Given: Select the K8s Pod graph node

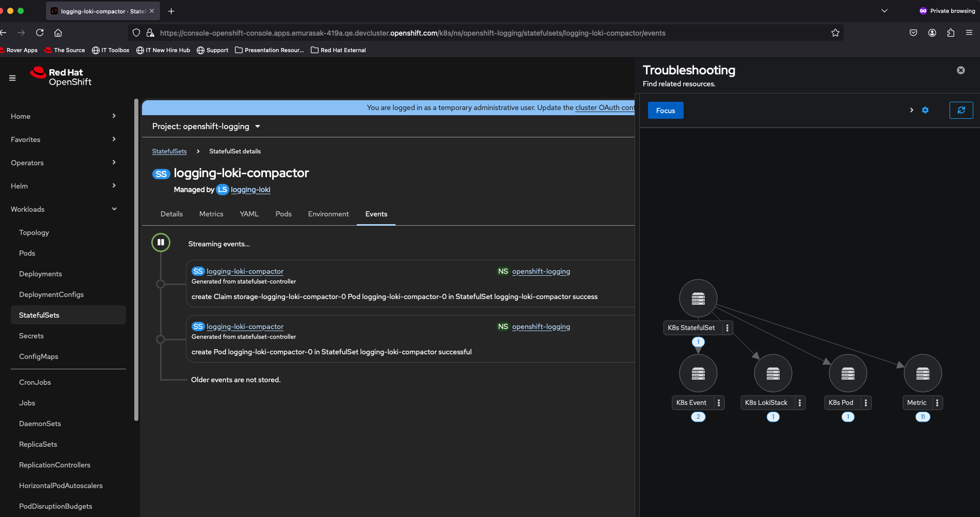Looking at the screenshot, I should click(x=848, y=373).
